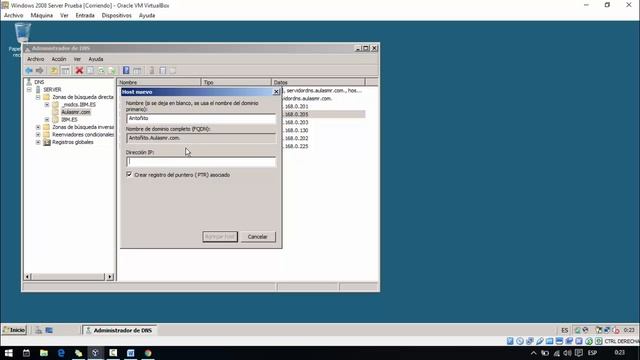Expand Registros globales node
Viewport: 640px width, 360px height.
(38, 142)
